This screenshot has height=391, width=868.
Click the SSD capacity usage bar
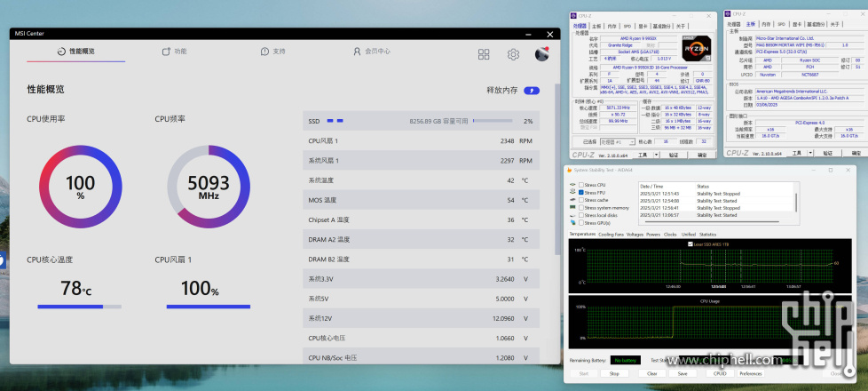coord(493,121)
